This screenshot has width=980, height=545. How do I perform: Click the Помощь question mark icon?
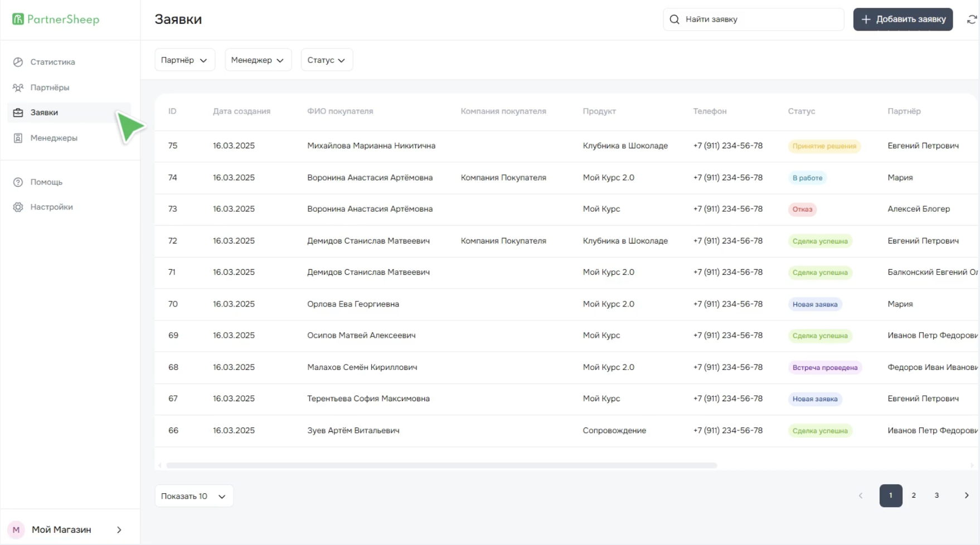point(18,182)
